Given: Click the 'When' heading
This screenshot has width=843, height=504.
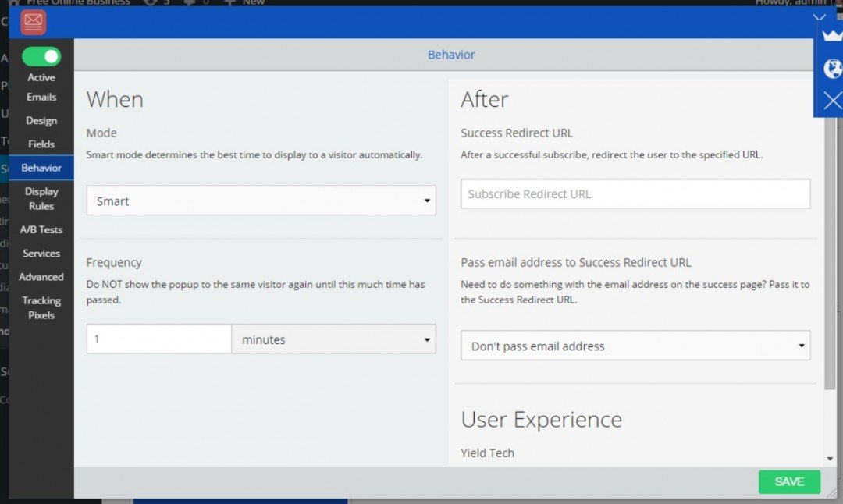Looking at the screenshot, I should pos(115,99).
